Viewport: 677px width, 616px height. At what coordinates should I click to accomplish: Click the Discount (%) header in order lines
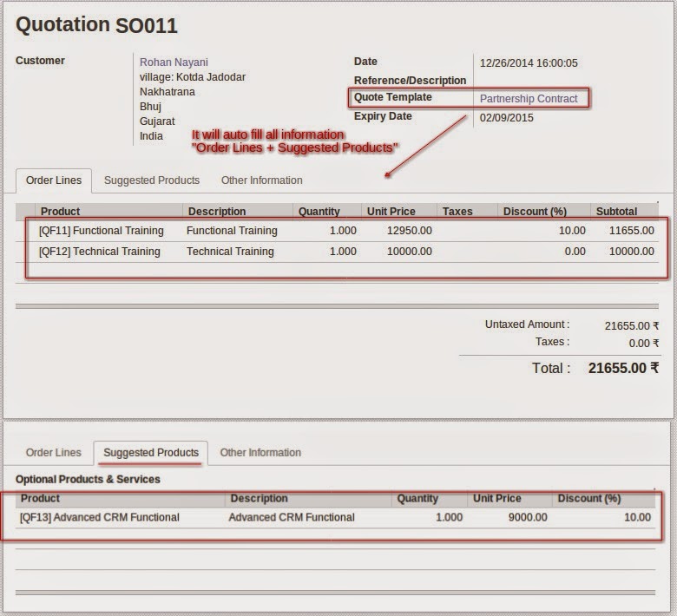click(x=535, y=212)
